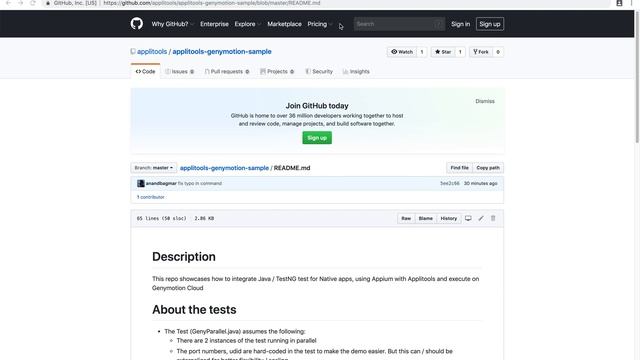Click the address bar lock icon
640x360 pixels.
tap(48, 3)
